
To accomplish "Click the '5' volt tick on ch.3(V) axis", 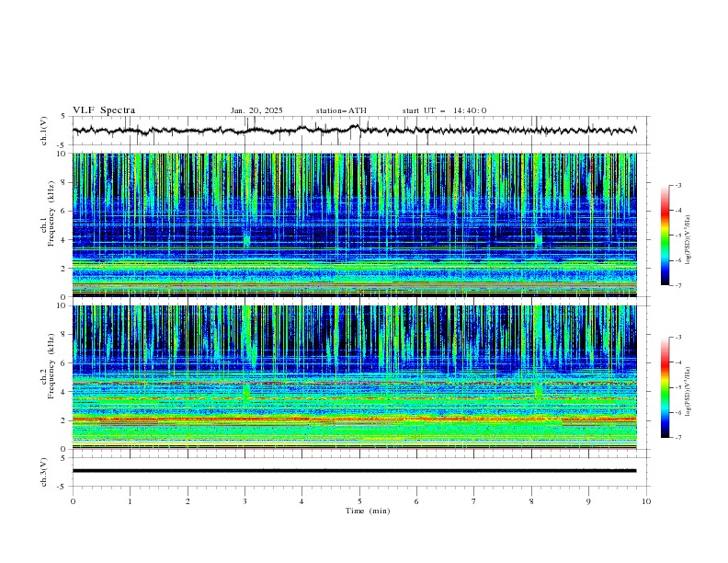I will tap(64, 458).
